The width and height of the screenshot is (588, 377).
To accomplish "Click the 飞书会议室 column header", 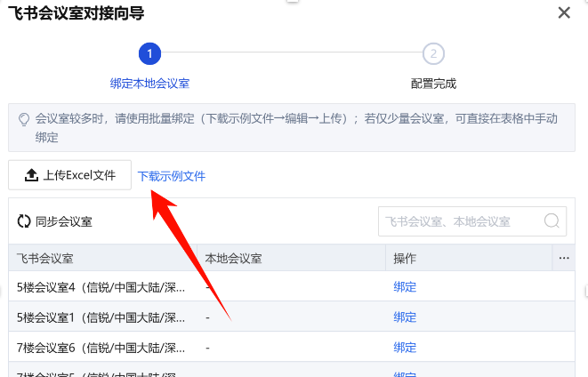I will pyautogui.click(x=45, y=259).
